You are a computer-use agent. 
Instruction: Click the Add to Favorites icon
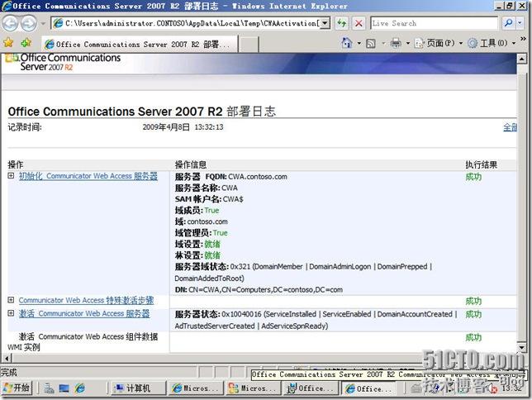coord(26,43)
